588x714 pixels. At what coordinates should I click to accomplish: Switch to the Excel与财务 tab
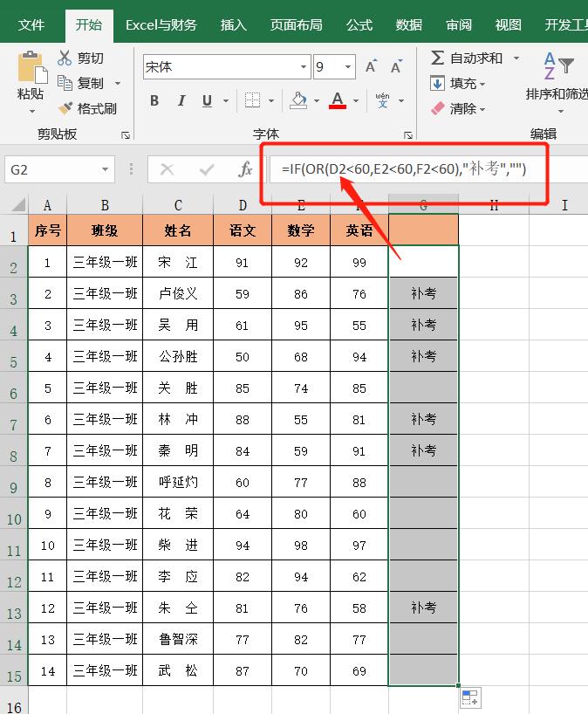(161, 24)
